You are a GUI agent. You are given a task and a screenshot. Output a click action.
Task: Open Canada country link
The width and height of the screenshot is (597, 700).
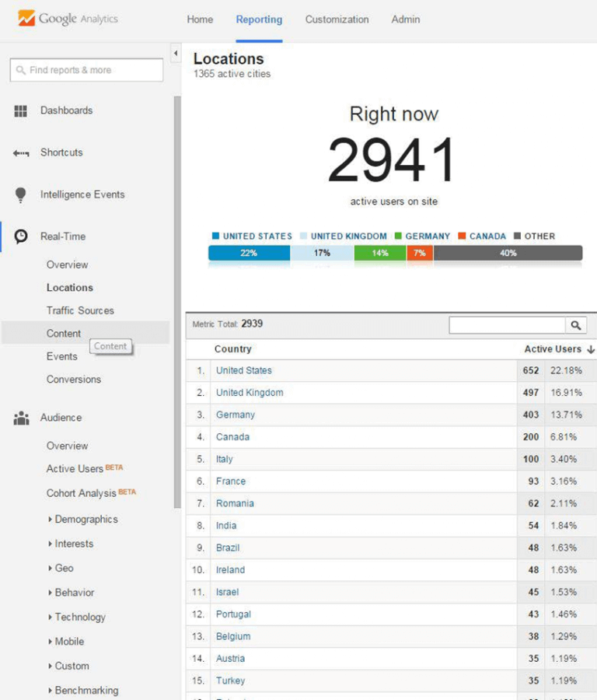point(233,437)
